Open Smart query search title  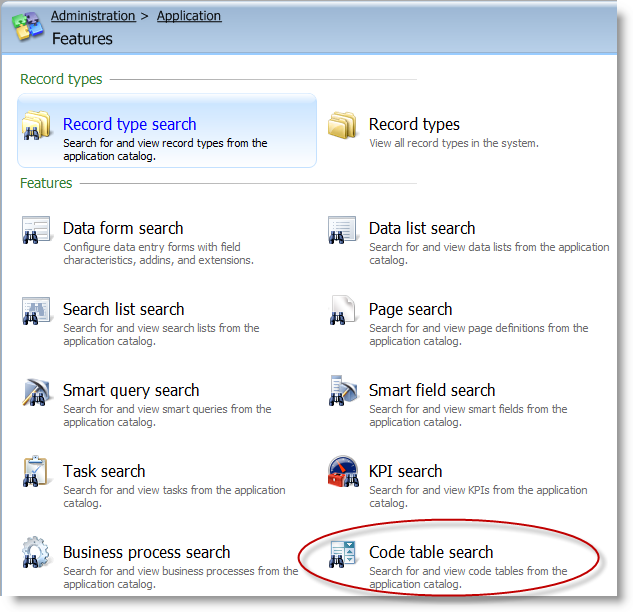point(131,390)
